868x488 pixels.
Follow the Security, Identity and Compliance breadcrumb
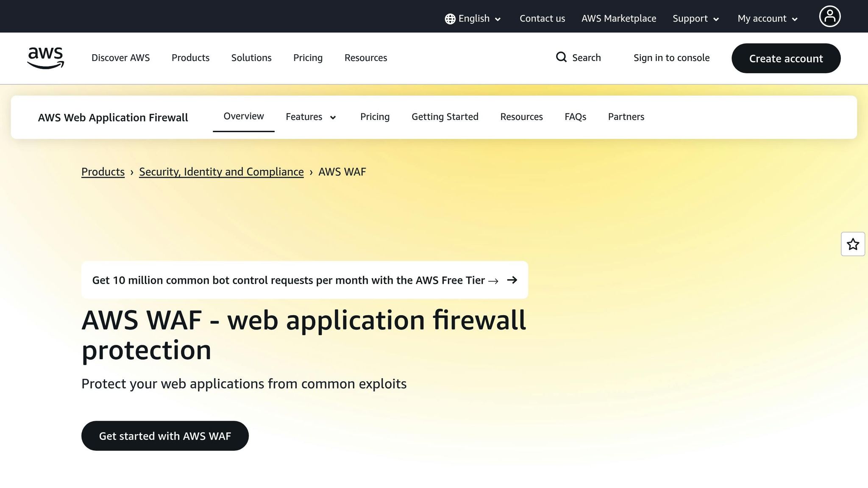[221, 172]
